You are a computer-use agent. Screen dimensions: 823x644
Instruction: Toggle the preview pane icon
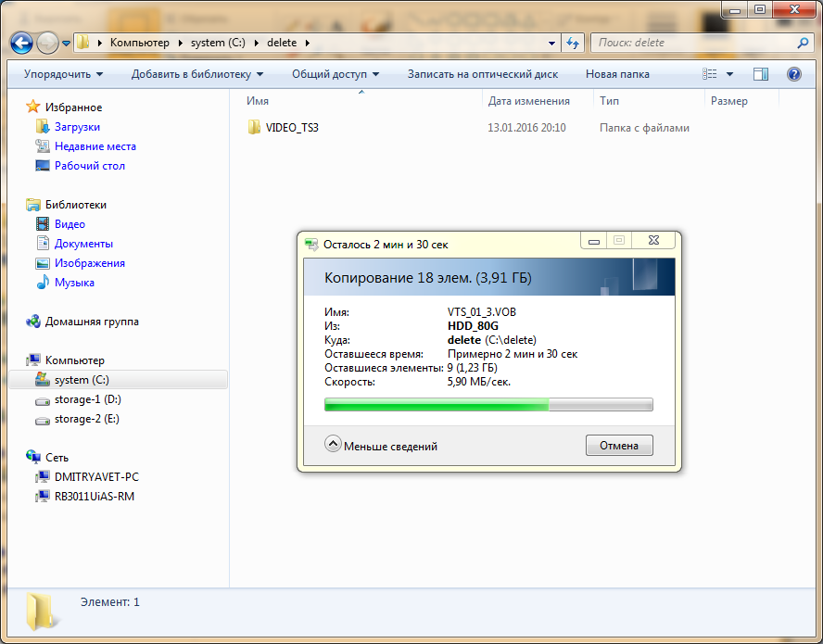[x=761, y=74]
